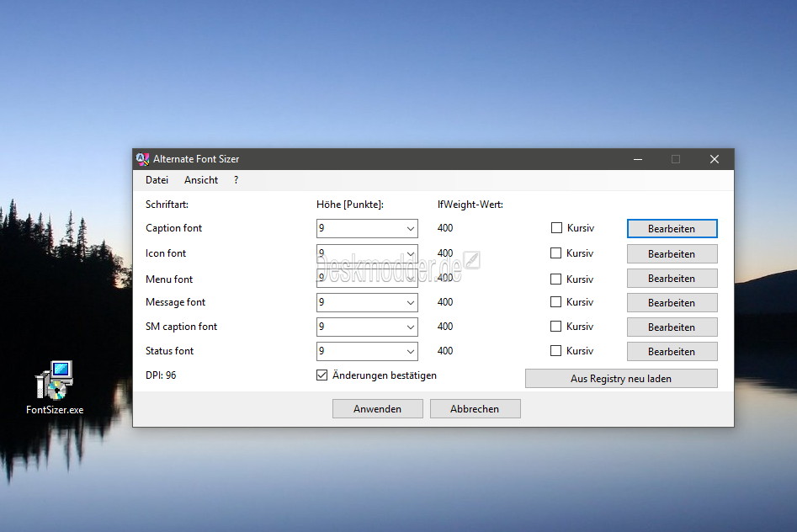Enable Kursiv for SM caption font
The width and height of the screenshot is (797, 532).
point(556,327)
